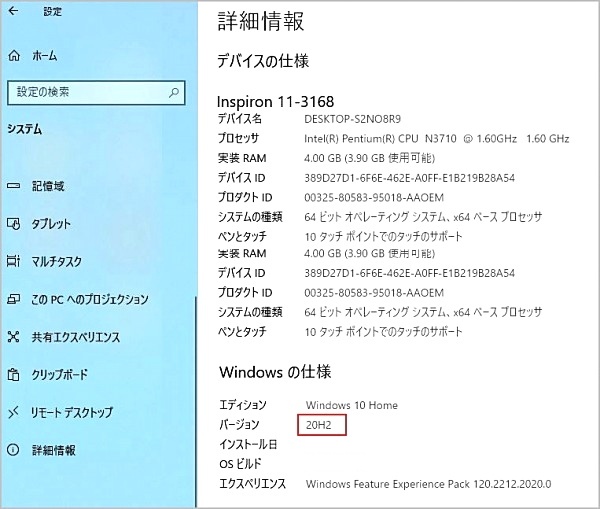Open この PC へのプロジェクション page
The image size is (600, 509).
point(90,299)
